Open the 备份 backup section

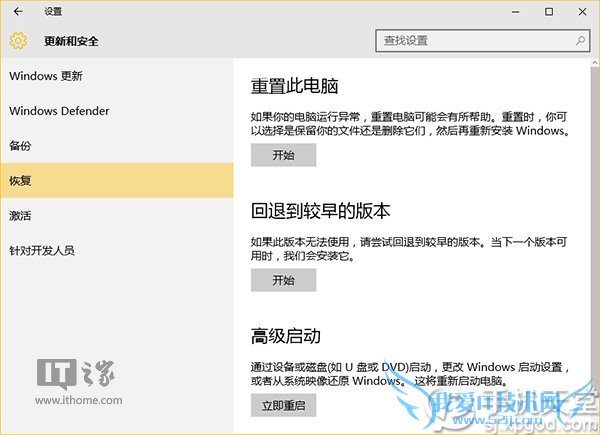click(117, 146)
